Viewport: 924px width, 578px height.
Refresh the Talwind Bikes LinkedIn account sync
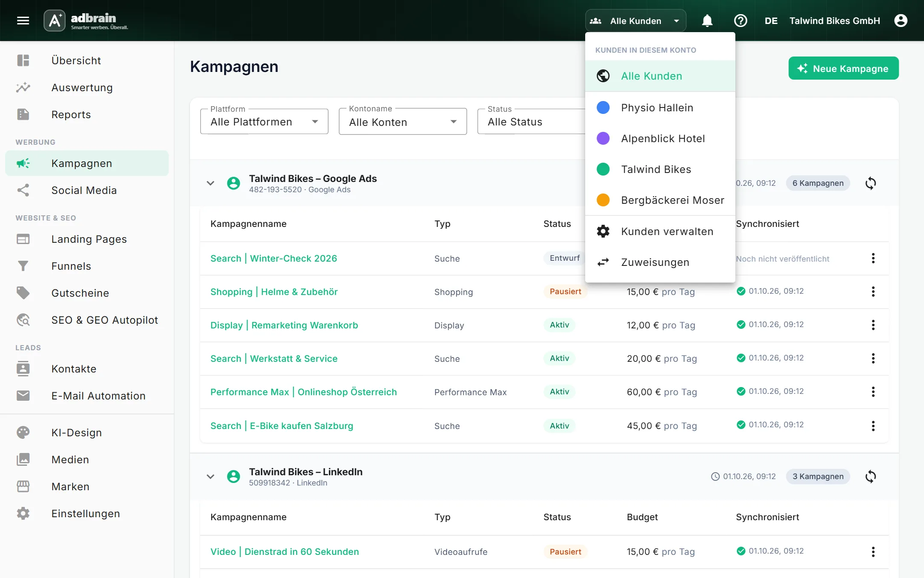tap(871, 477)
